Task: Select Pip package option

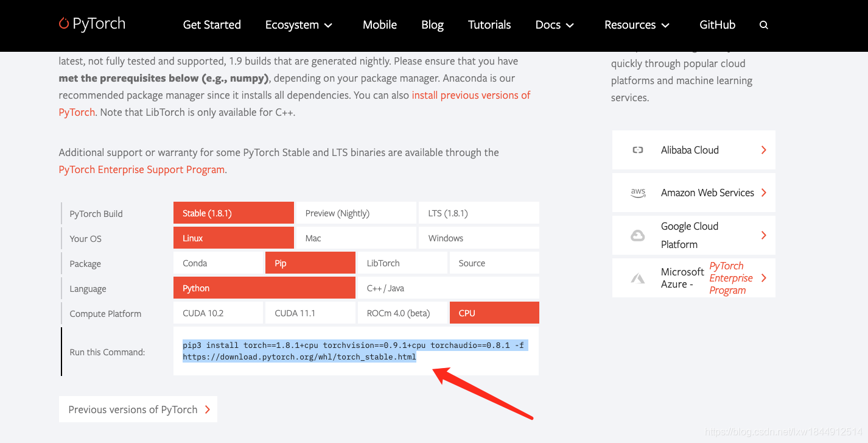Action: point(310,263)
